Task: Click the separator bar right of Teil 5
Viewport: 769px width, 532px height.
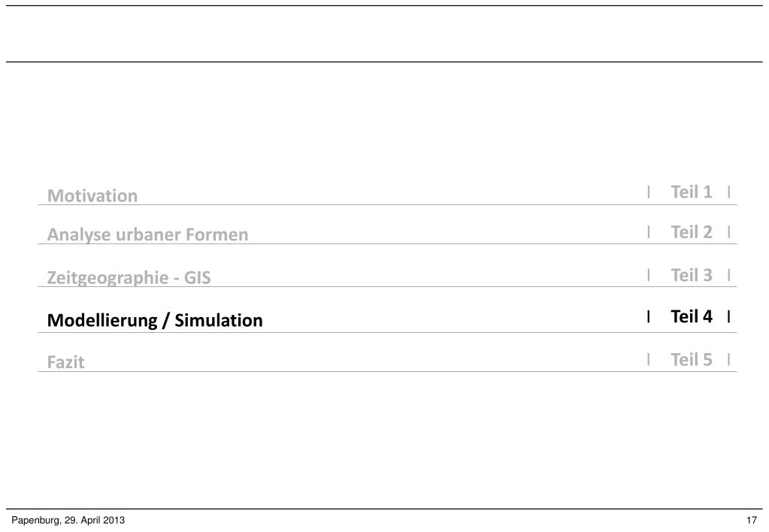Action: [x=729, y=360]
